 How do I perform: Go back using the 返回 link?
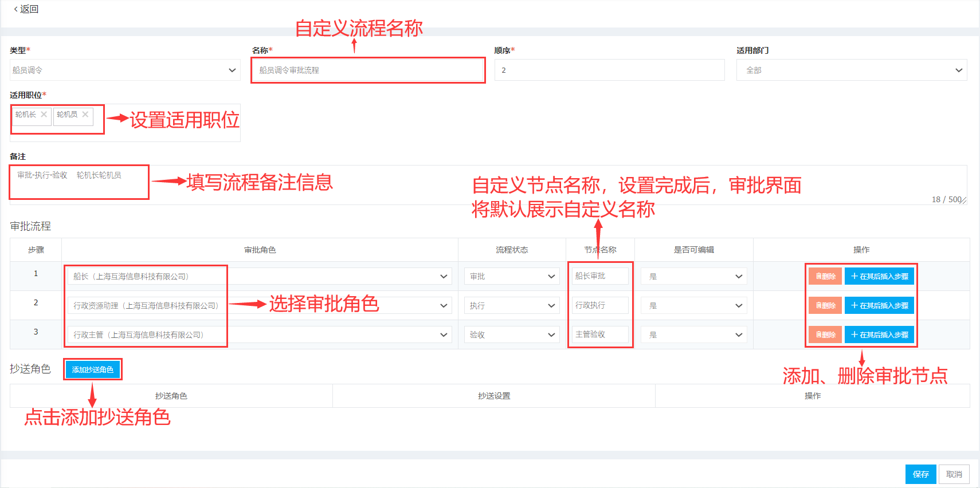[x=26, y=9]
